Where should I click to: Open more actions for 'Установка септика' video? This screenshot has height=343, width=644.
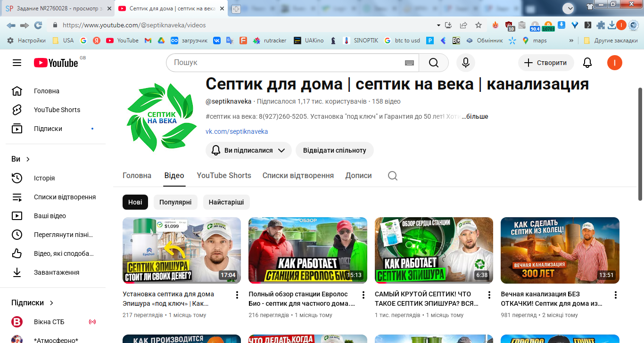point(237,295)
